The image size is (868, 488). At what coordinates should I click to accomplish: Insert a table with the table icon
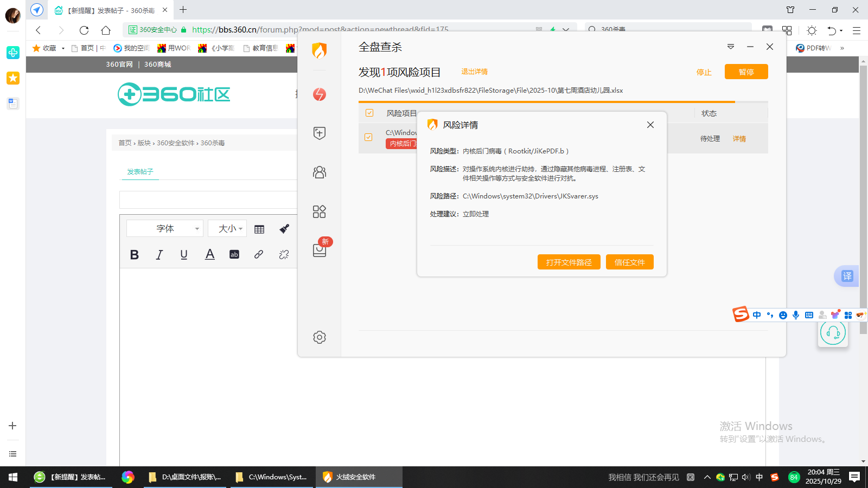click(x=259, y=229)
